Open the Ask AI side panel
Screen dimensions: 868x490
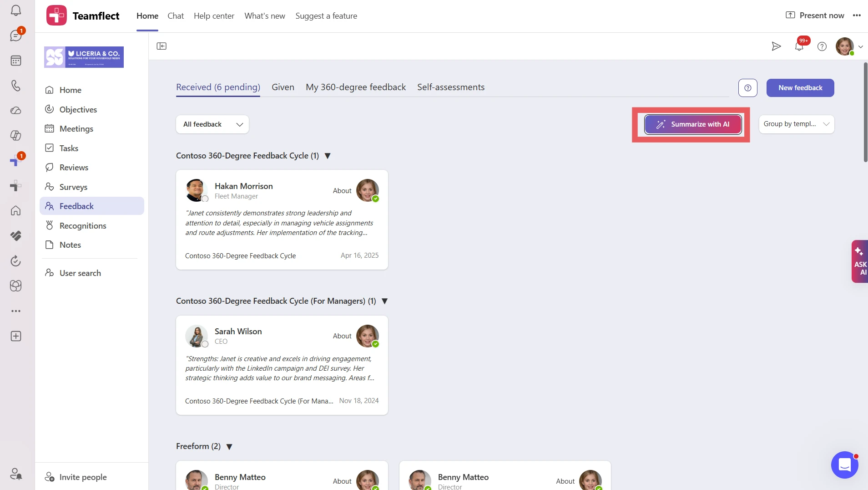click(860, 261)
